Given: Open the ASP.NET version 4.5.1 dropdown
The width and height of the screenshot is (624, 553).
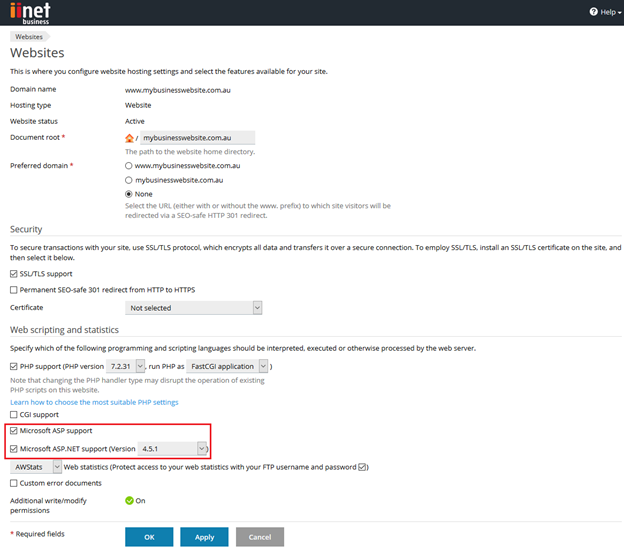Looking at the screenshot, I should (172, 449).
